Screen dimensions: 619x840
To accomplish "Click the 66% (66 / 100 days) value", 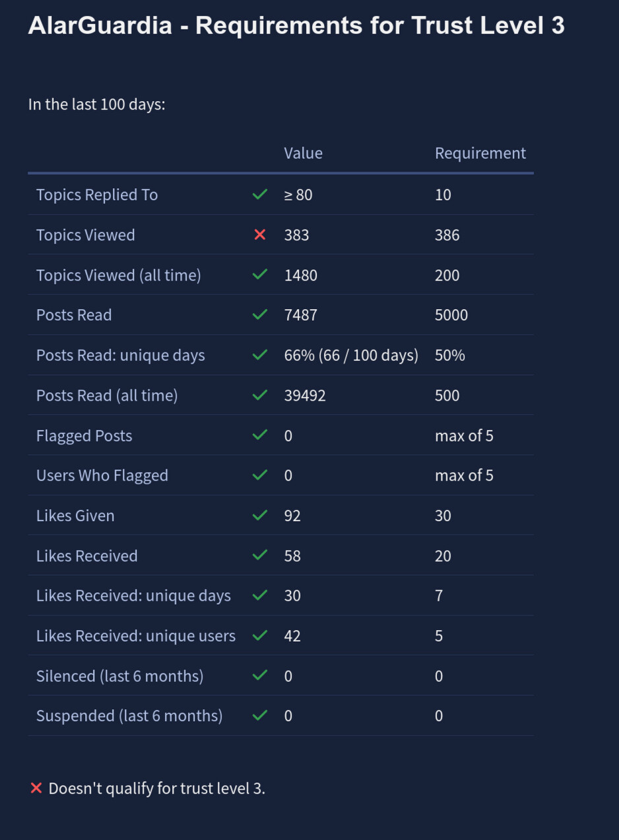I will point(351,355).
